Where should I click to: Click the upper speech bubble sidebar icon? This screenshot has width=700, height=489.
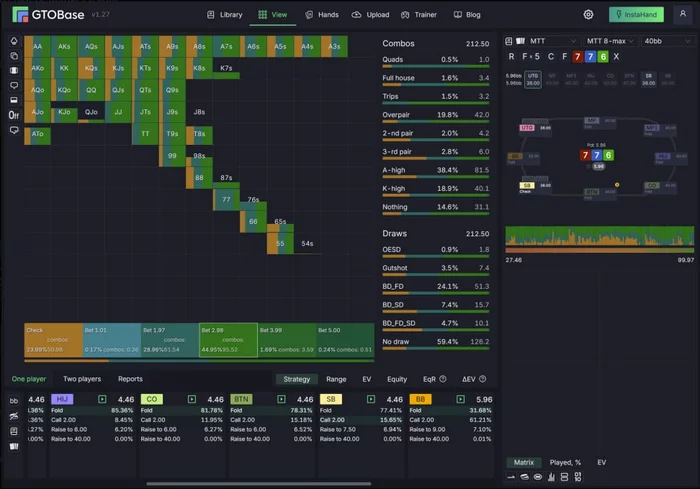coord(14,85)
